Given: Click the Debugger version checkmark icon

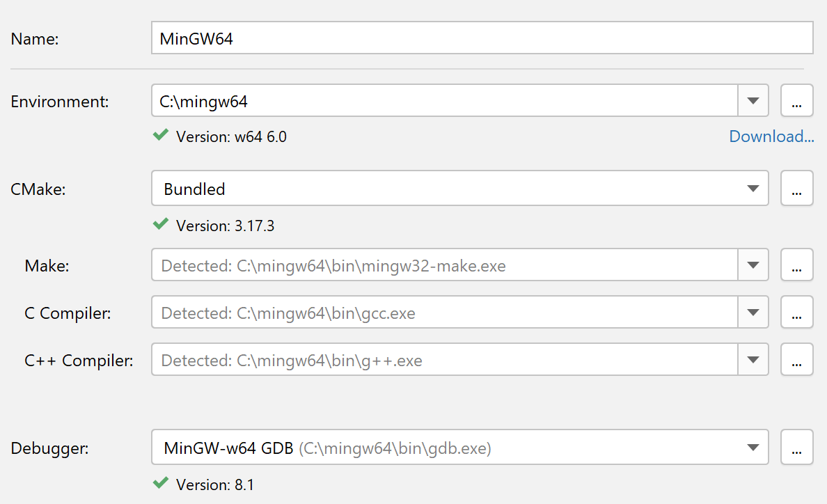Looking at the screenshot, I should [161, 483].
